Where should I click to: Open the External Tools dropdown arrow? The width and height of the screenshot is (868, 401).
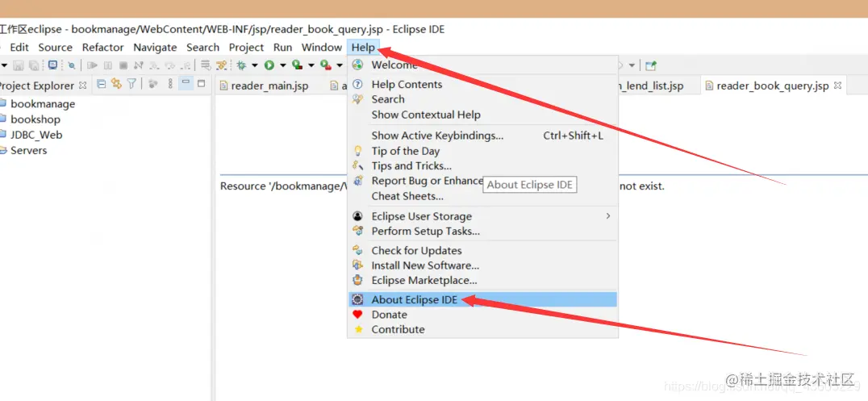pyautogui.click(x=340, y=65)
